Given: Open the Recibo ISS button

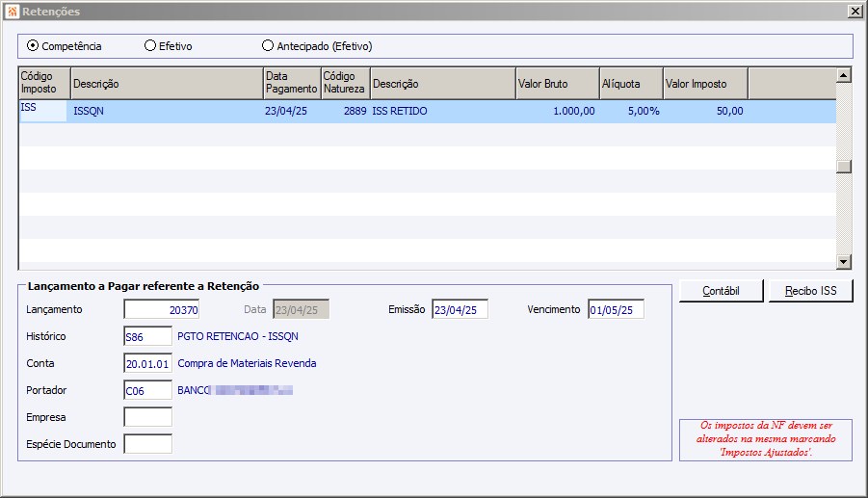Looking at the screenshot, I should click(810, 291).
